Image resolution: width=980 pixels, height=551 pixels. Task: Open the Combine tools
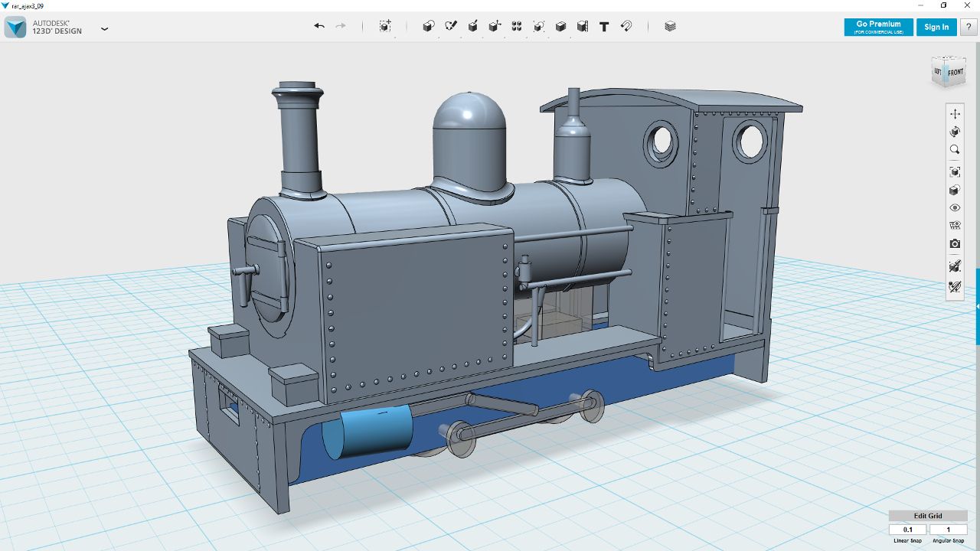click(560, 26)
